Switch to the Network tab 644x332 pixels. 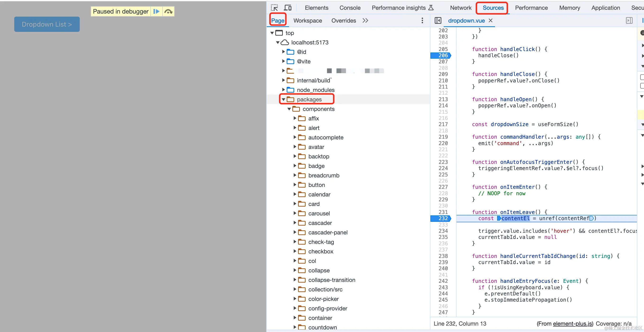pos(461,8)
